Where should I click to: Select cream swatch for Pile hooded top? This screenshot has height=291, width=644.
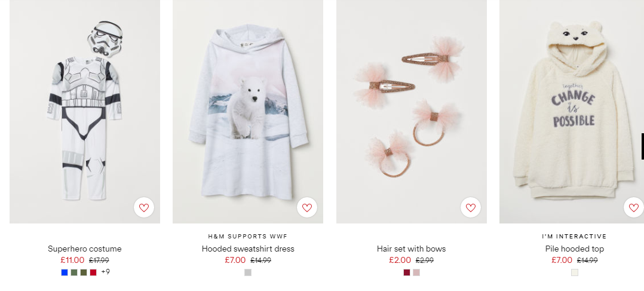click(575, 272)
